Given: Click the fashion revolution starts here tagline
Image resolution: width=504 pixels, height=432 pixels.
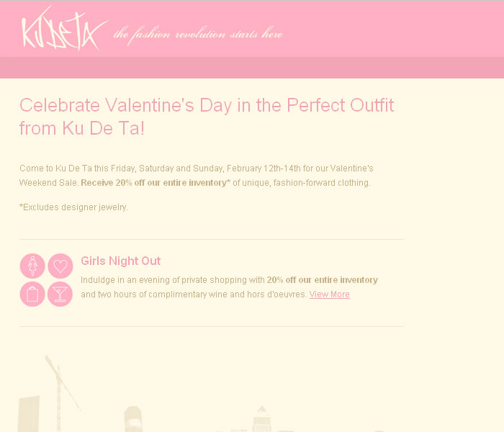Looking at the screenshot, I should [x=198, y=34].
